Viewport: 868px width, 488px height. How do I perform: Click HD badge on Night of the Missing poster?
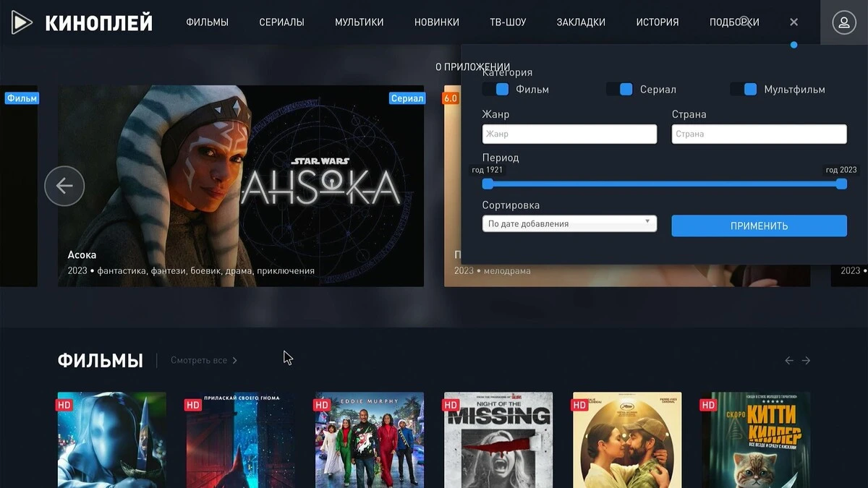[451, 405]
